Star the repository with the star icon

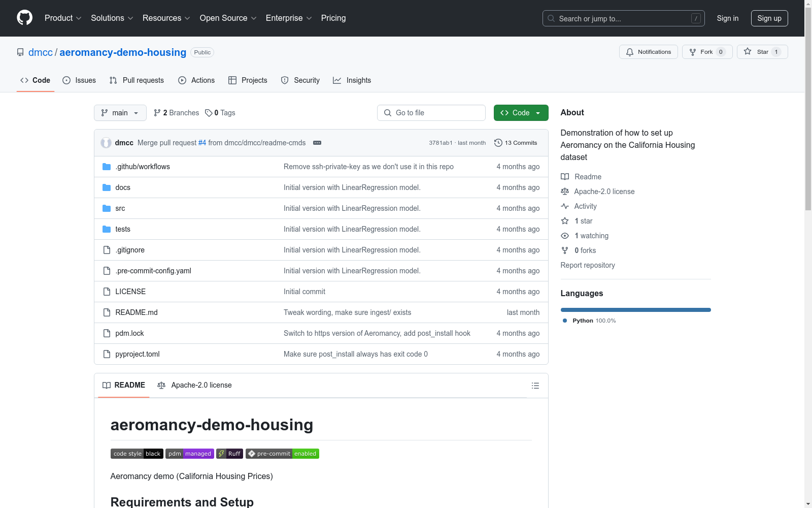[762, 52]
